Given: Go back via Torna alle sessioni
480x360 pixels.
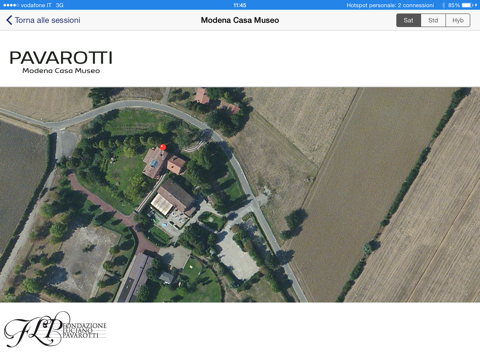Looking at the screenshot, I should click(x=43, y=20).
